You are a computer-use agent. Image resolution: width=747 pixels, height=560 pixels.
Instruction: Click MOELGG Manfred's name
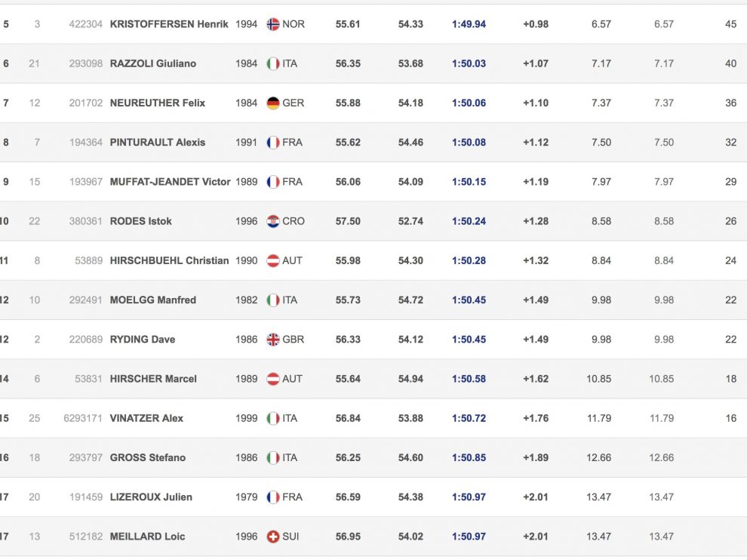click(x=153, y=300)
